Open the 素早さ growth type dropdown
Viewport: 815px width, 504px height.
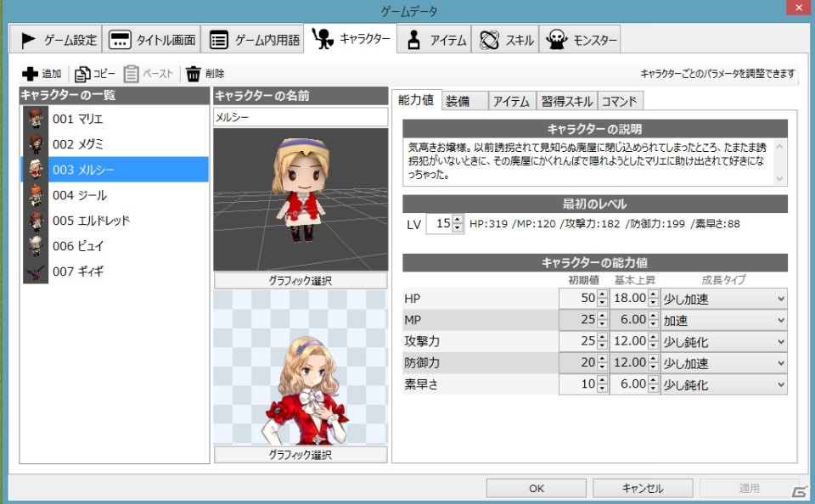[x=723, y=384]
